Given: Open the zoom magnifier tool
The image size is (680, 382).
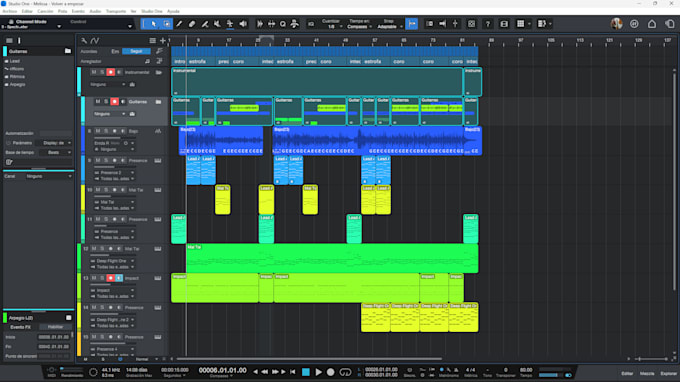Looking at the screenshot, I should point(283,24).
